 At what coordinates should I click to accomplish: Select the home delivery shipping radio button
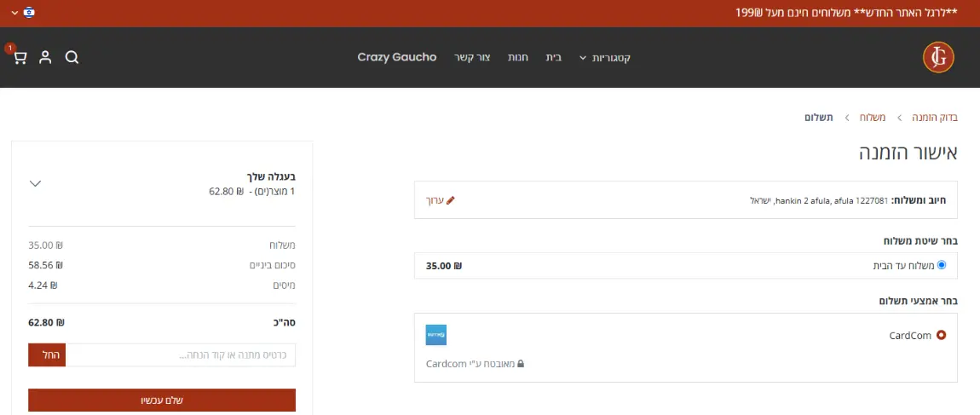(x=942, y=265)
